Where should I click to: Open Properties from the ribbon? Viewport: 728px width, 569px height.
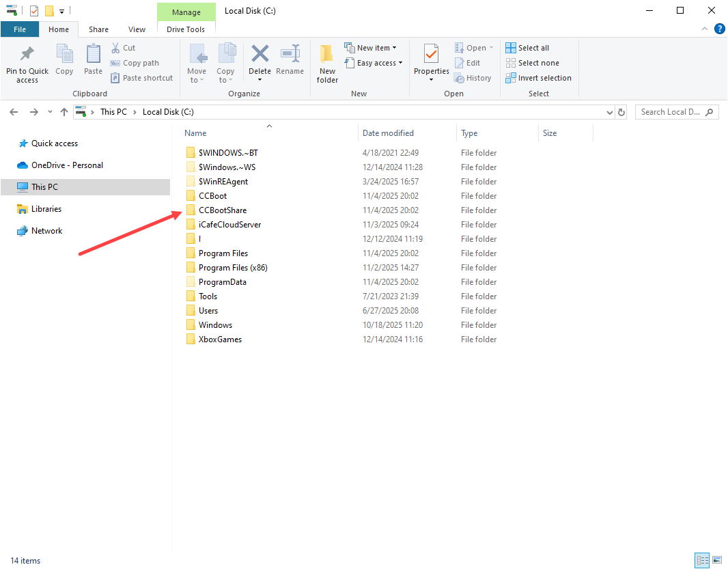tap(431, 55)
